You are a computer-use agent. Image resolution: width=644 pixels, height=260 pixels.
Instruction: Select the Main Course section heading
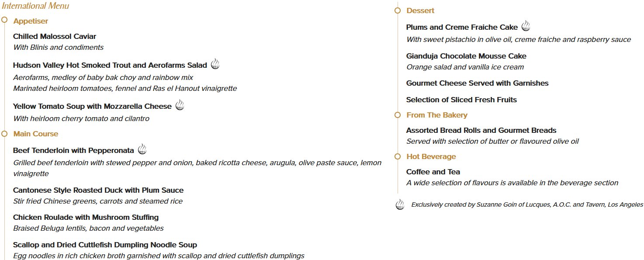(x=36, y=134)
